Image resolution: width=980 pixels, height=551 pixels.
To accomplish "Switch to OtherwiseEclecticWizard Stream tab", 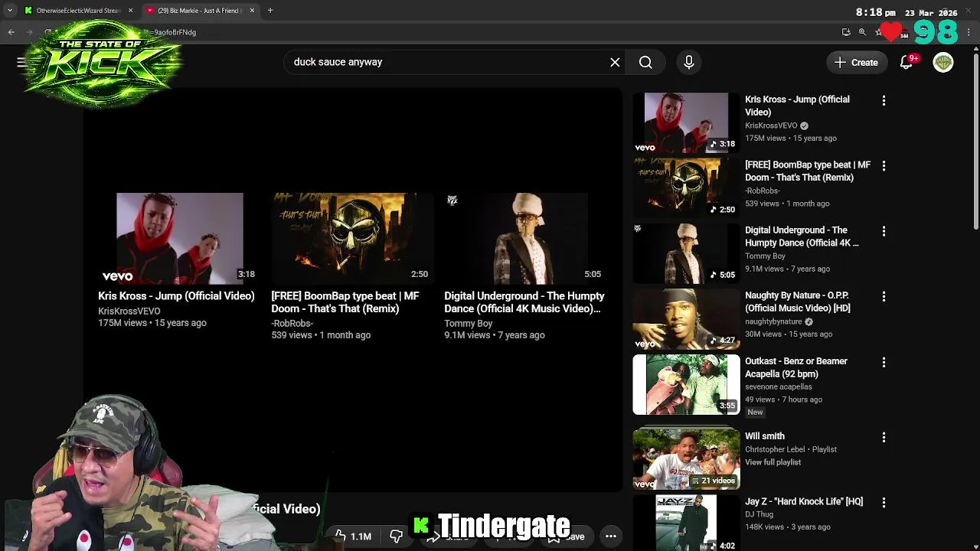I will click(x=79, y=11).
